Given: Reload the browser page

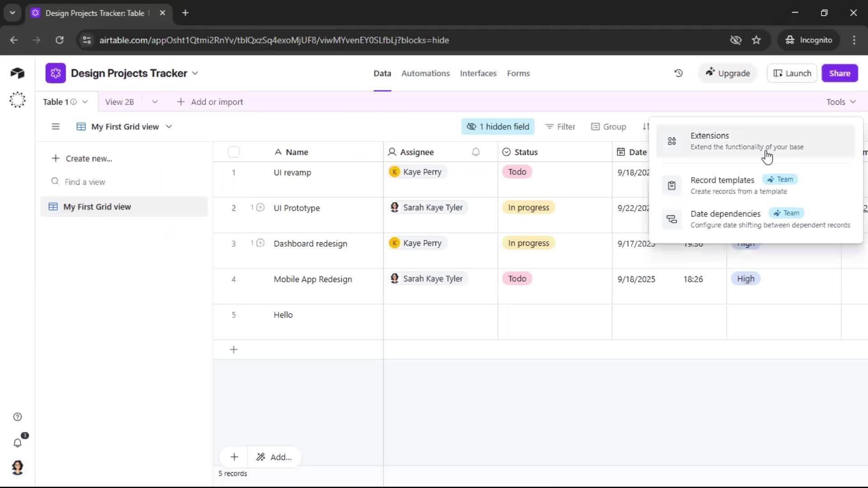Looking at the screenshot, I should (59, 40).
